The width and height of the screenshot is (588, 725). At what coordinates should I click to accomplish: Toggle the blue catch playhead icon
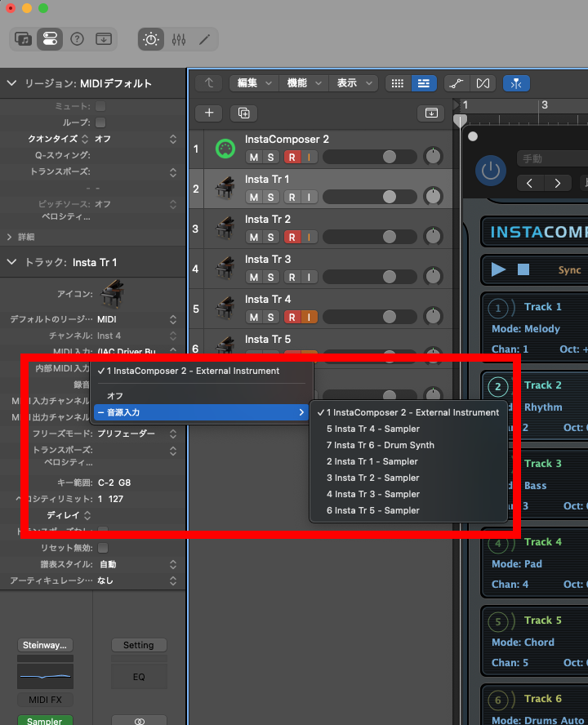[x=516, y=83]
